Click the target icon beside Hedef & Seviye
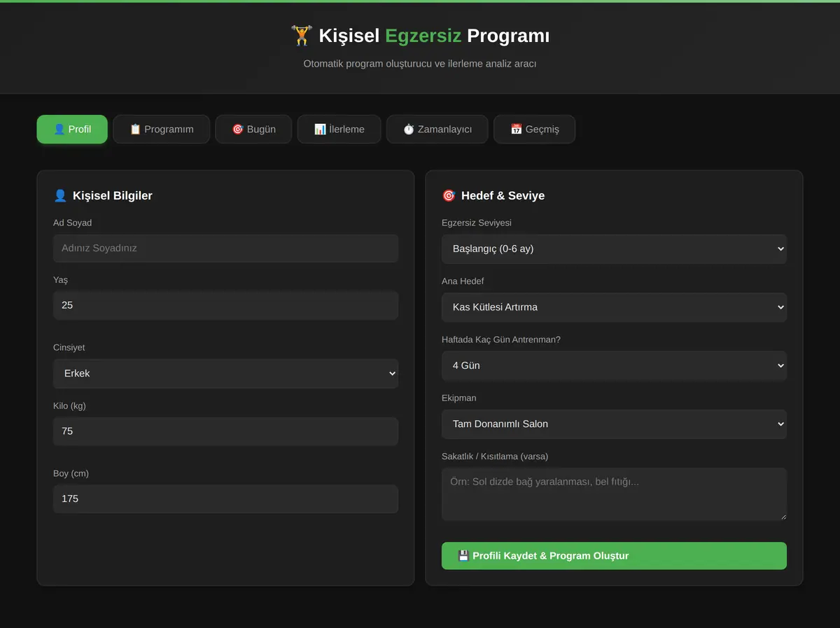 (x=449, y=196)
